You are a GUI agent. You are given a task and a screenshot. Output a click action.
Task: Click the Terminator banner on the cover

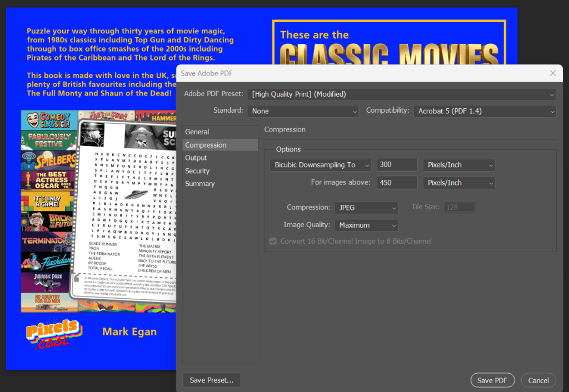[47, 242]
